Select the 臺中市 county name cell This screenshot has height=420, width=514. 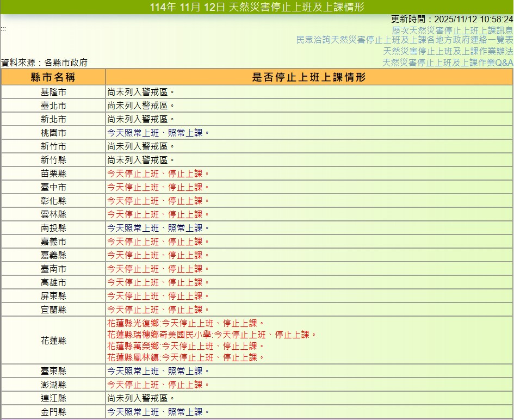(x=53, y=187)
